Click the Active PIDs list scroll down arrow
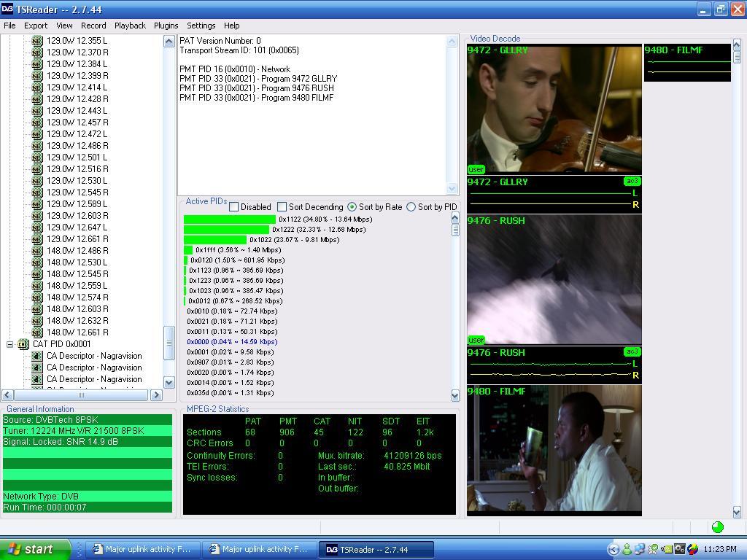747x560 pixels. pos(455,395)
